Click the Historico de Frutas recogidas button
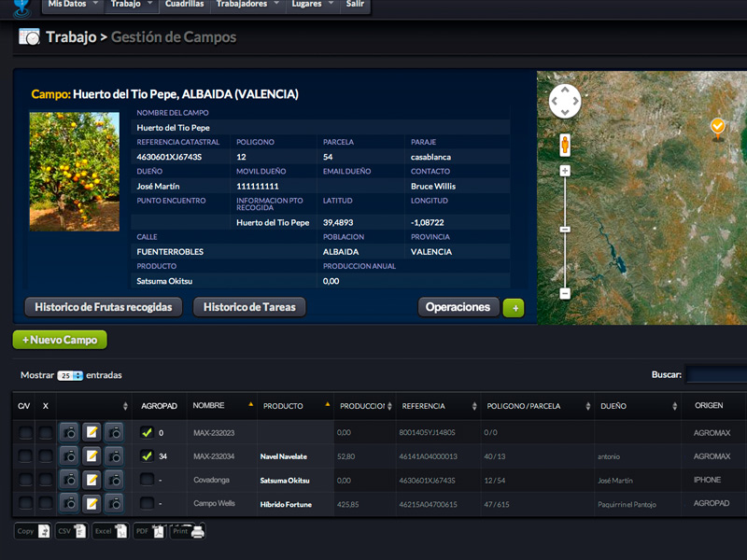This screenshot has width=747, height=560. click(103, 307)
